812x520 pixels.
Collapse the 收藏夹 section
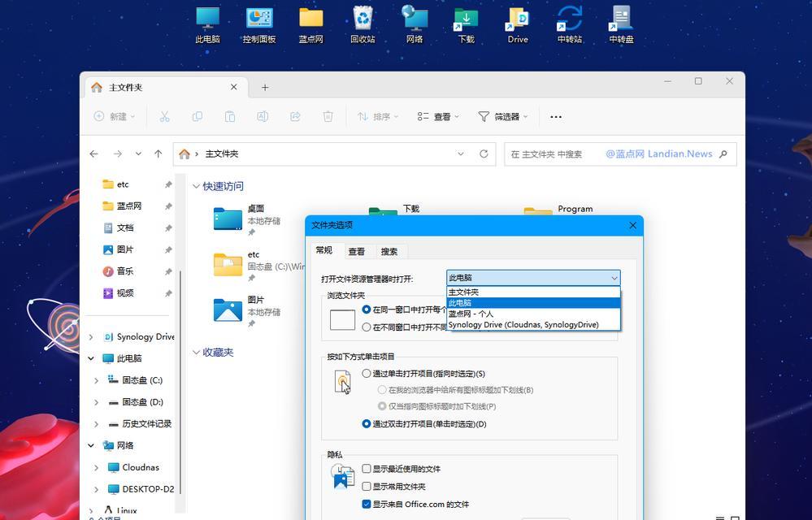tap(196, 353)
